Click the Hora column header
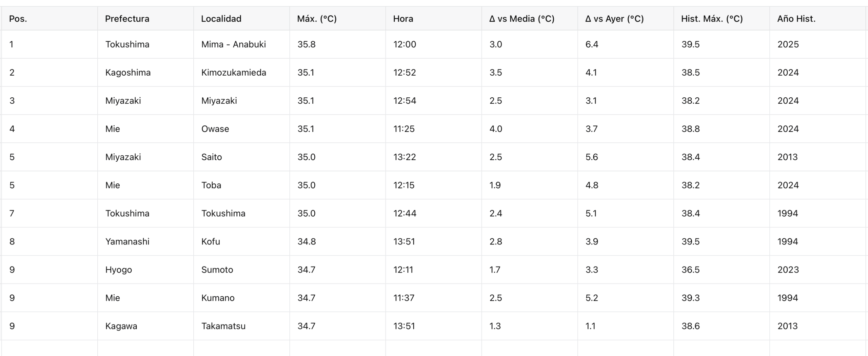This screenshot has height=356, width=868. 403,19
